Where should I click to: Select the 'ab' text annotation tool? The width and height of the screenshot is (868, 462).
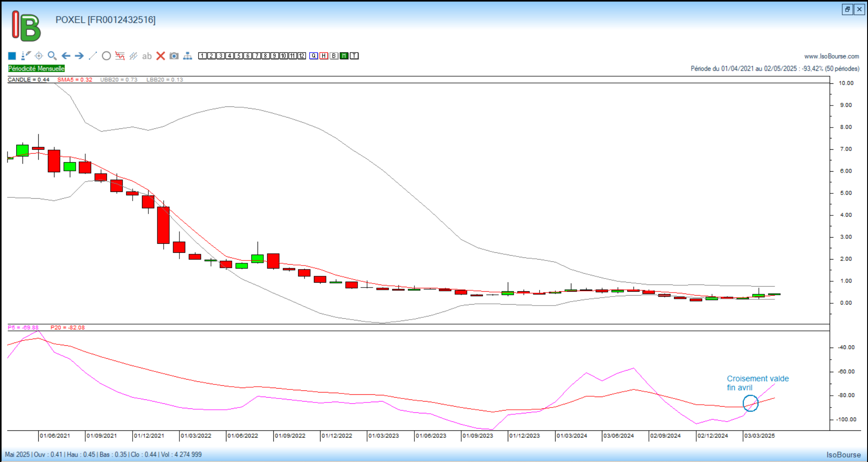147,56
